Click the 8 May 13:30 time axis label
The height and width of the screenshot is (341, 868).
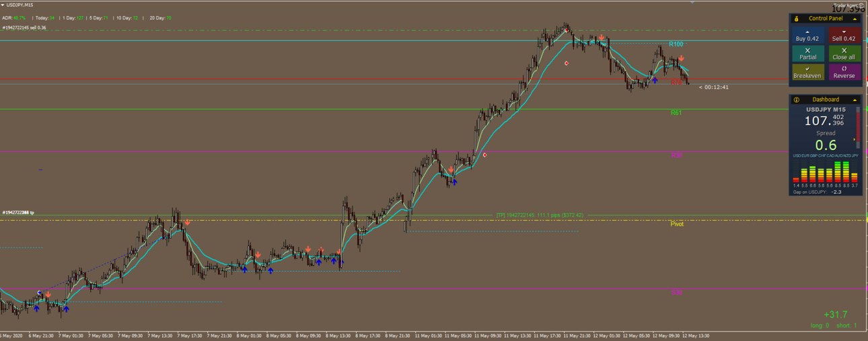click(x=336, y=336)
